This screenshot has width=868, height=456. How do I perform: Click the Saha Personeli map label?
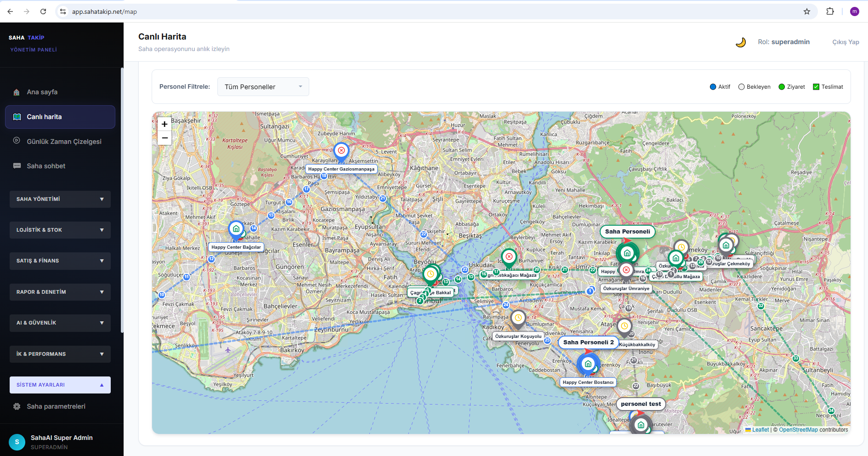pyautogui.click(x=627, y=231)
